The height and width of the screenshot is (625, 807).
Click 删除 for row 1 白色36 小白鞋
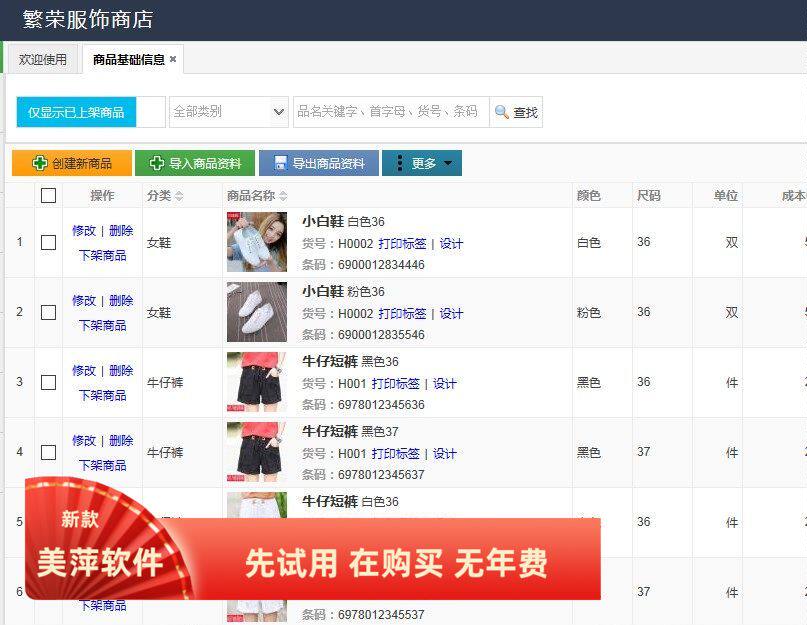coord(121,231)
